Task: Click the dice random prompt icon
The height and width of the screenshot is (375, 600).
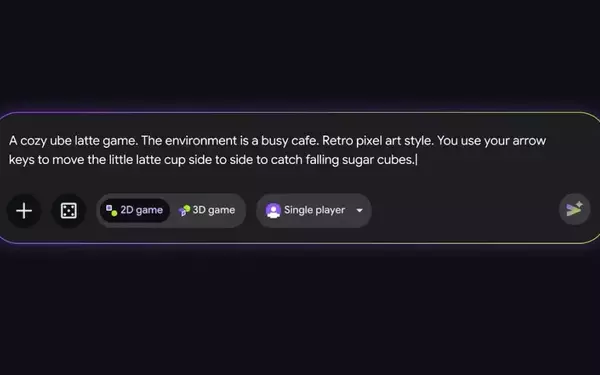Action: click(x=68, y=210)
